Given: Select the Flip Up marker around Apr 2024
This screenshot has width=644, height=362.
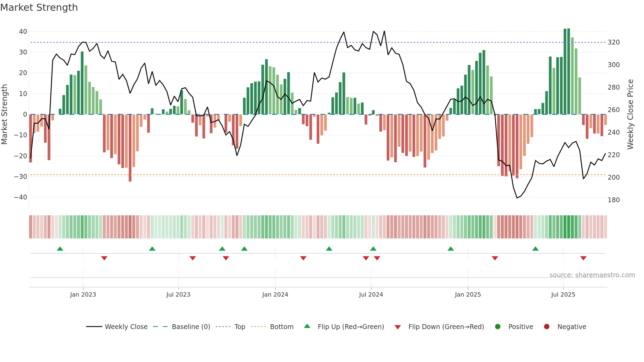Looking at the screenshot, I should (329, 249).
